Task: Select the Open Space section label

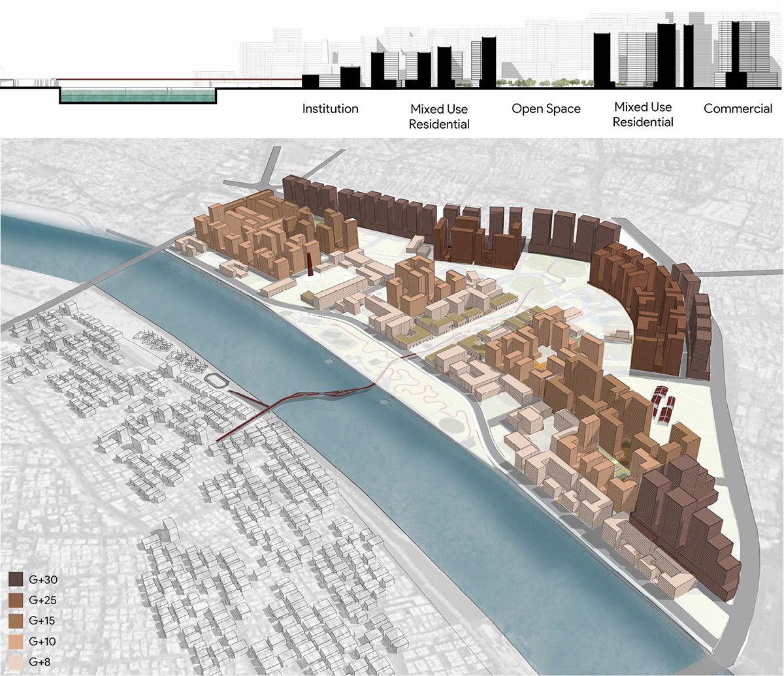Action: 546,108
